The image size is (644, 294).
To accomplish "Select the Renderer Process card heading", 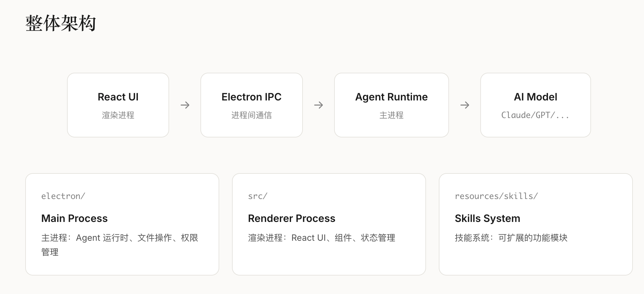I will pos(291,218).
